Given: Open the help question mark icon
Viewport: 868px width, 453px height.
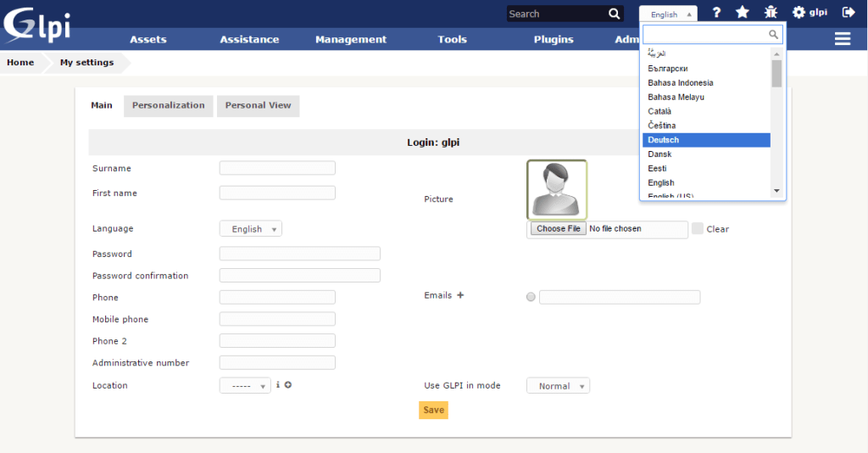Looking at the screenshot, I should (x=716, y=13).
